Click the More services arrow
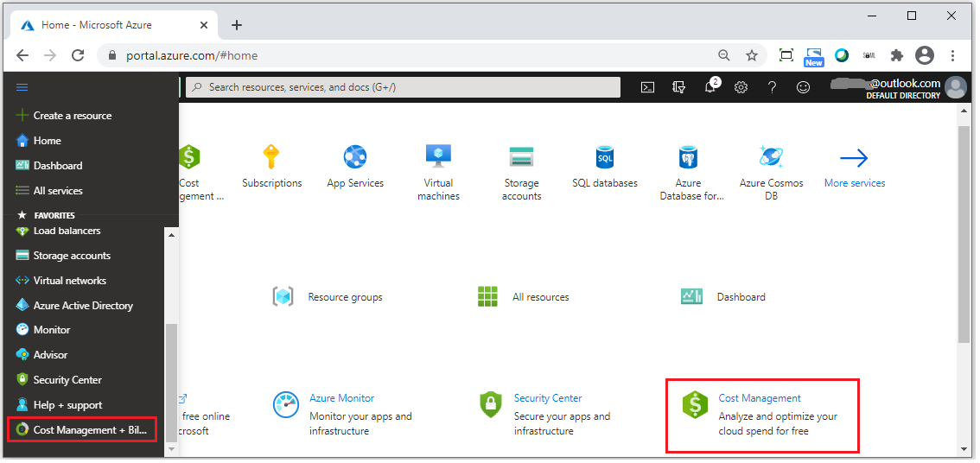This screenshot has width=980, height=463. click(x=855, y=158)
